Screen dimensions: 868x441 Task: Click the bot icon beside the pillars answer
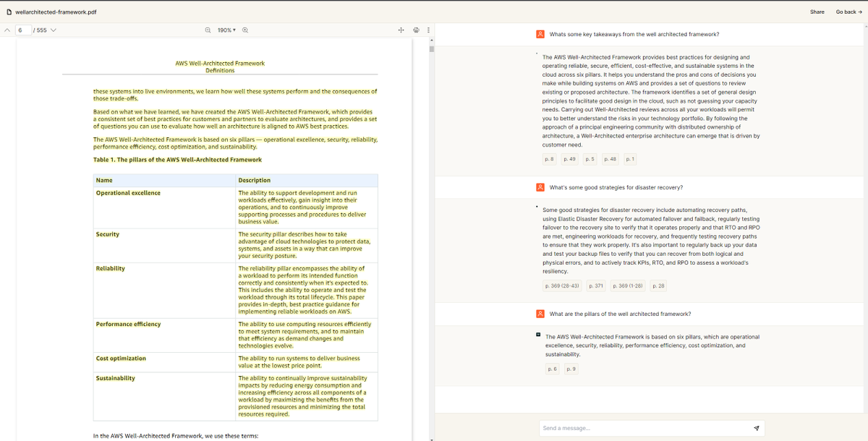(539, 335)
